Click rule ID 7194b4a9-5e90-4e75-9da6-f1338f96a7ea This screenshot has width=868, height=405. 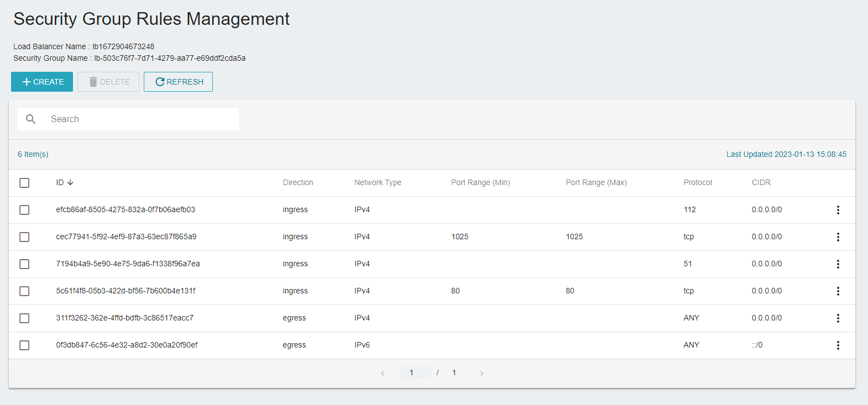(x=128, y=264)
